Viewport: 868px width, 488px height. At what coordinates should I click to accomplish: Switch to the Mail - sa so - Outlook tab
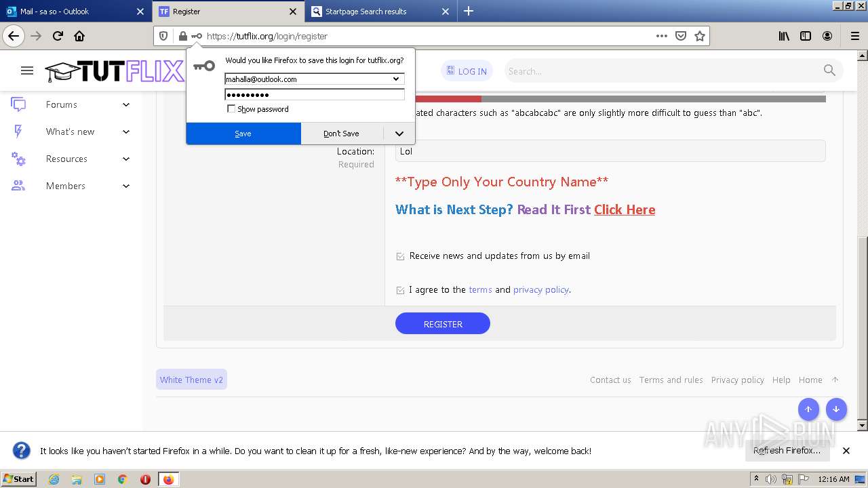click(x=75, y=11)
